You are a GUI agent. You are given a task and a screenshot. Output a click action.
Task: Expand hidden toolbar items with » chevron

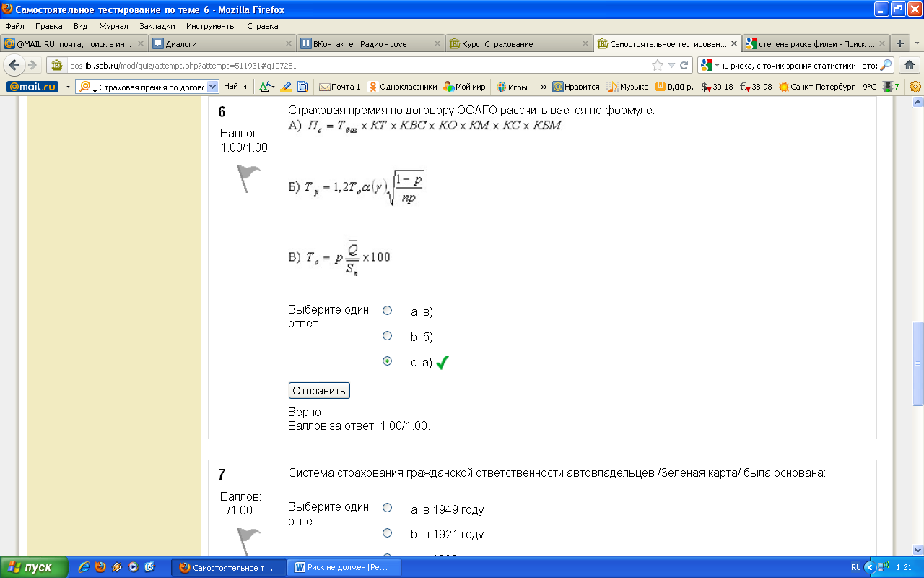coord(544,87)
